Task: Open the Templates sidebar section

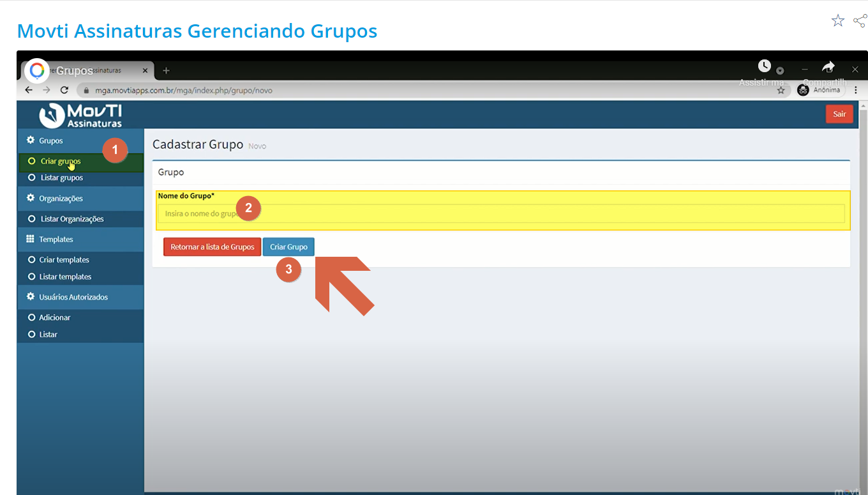Action: click(80, 239)
